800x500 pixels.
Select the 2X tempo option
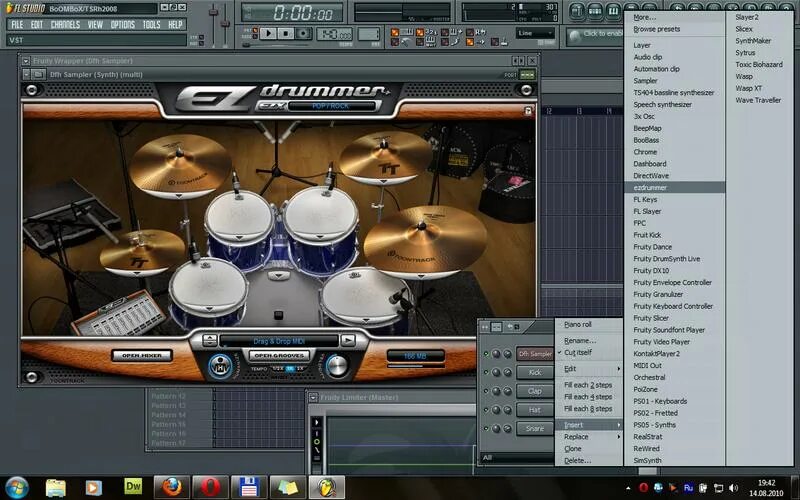[x=300, y=369]
